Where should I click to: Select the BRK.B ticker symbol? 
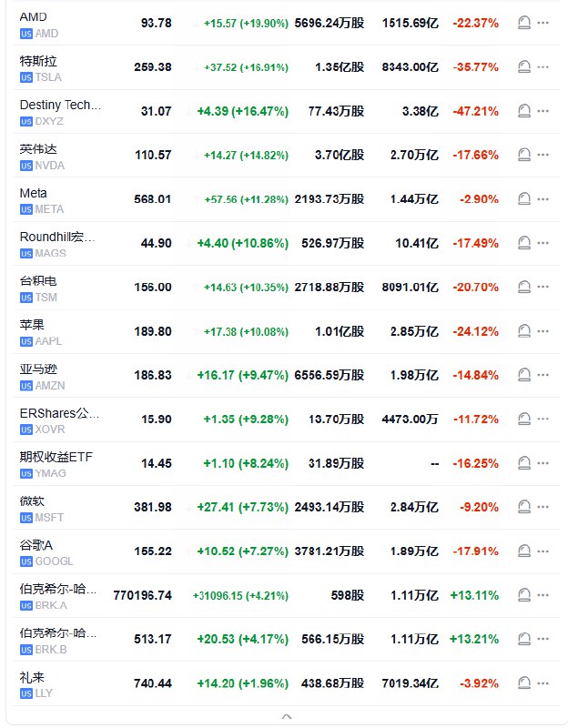click(x=51, y=649)
